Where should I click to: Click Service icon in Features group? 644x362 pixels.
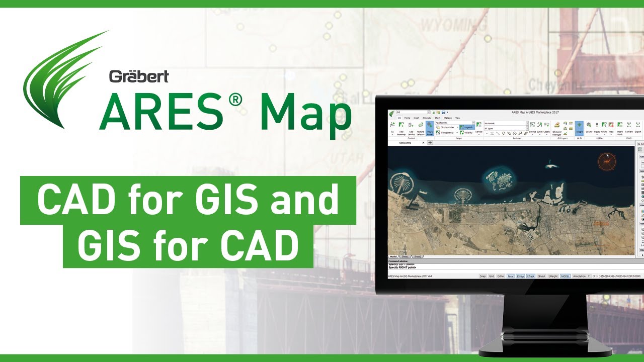click(532, 128)
